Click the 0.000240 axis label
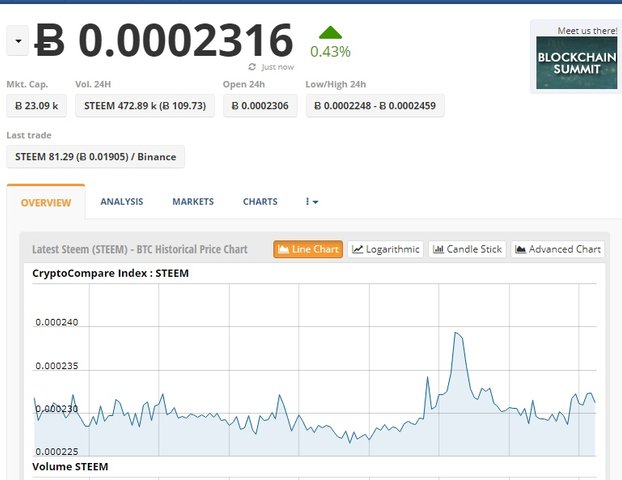The image size is (622, 480). pyautogui.click(x=57, y=322)
